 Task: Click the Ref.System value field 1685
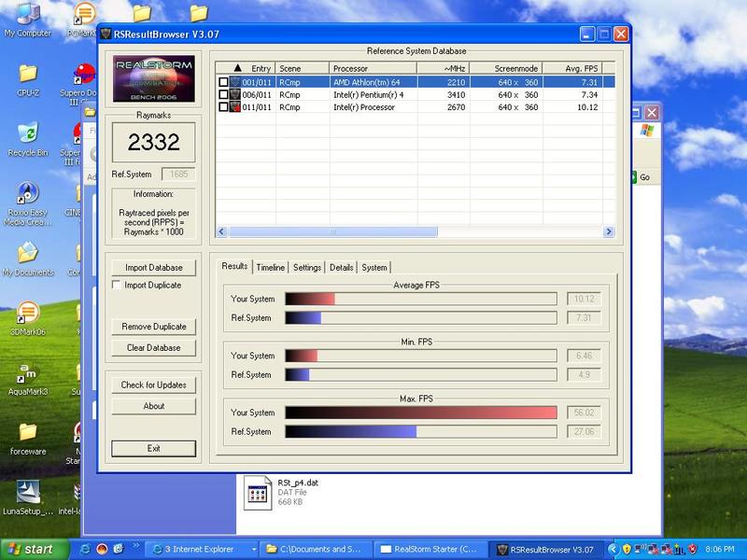[x=178, y=175]
